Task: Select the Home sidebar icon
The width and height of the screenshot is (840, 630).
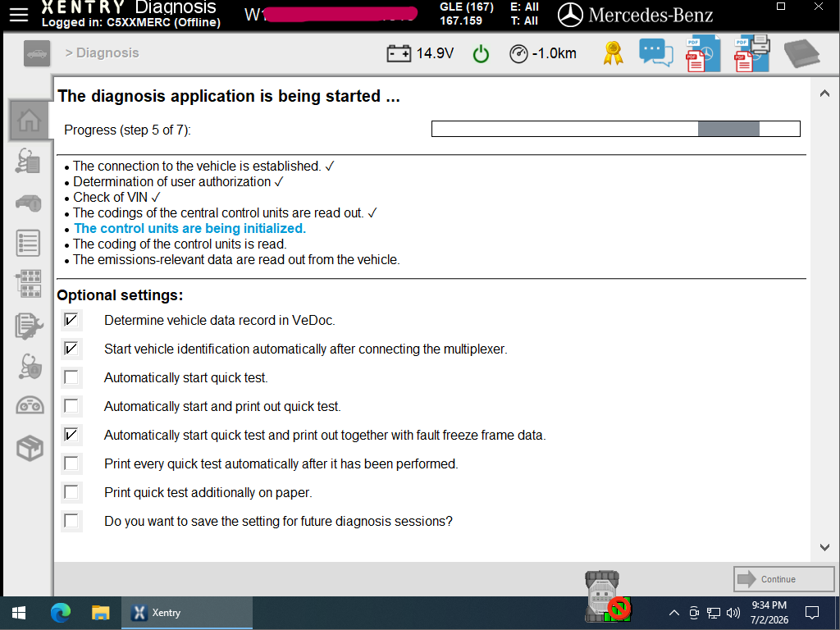Action: 30,121
